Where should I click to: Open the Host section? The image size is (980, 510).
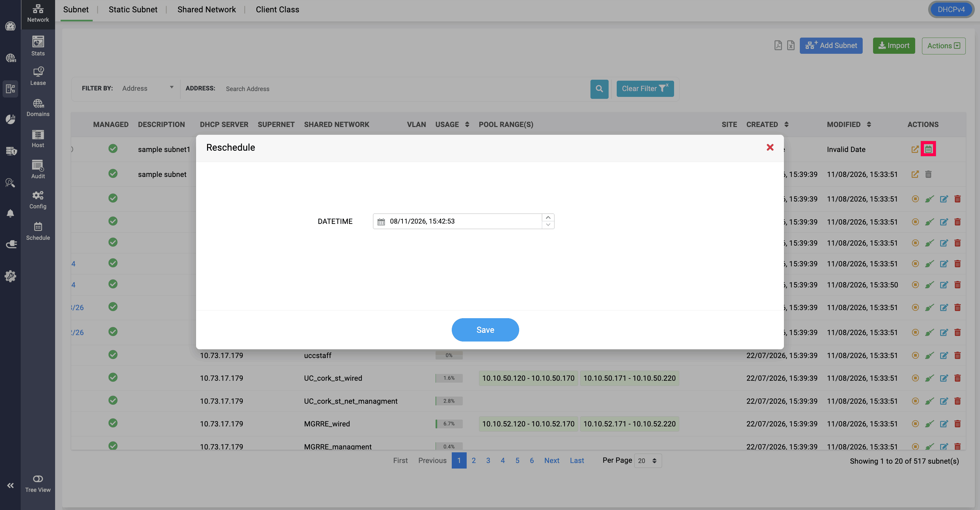coord(38,139)
